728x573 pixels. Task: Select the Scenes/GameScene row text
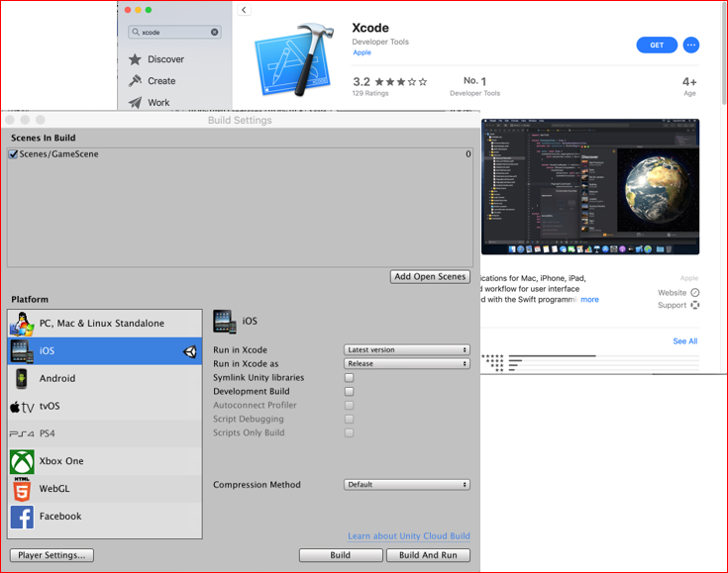point(59,154)
